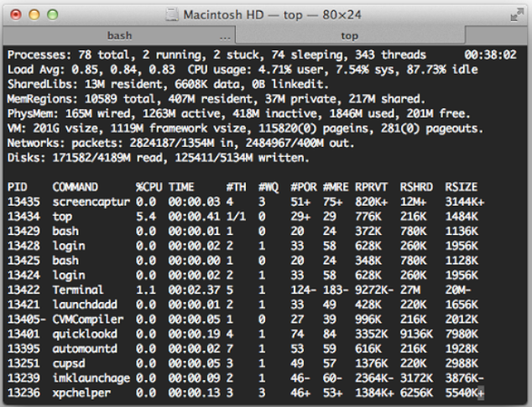Click the COMMAND column header
532x407 pixels.
(x=75, y=186)
